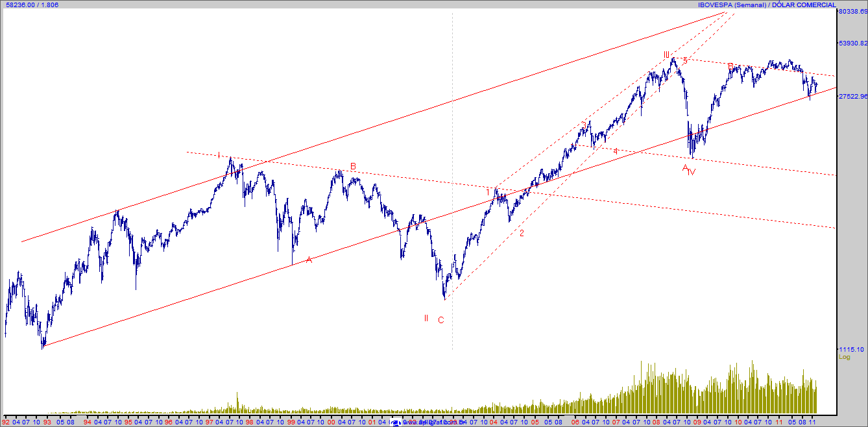Select year 95 on the time axis
868x427 pixels.
(x=128, y=422)
